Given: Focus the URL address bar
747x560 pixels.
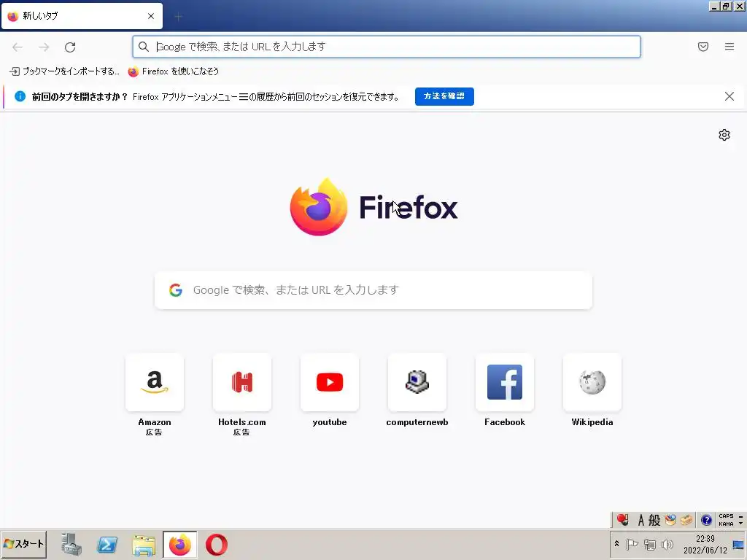Looking at the screenshot, I should point(387,47).
